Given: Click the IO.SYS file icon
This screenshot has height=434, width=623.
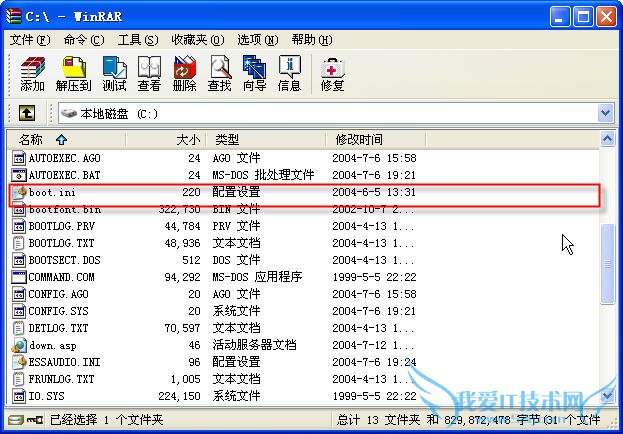Looking at the screenshot, I should tap(19, 396).
